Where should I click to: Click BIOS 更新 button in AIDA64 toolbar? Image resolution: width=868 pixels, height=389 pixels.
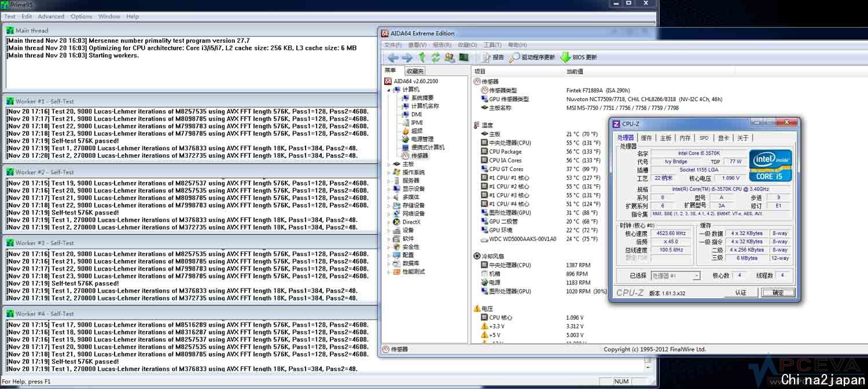579,57
